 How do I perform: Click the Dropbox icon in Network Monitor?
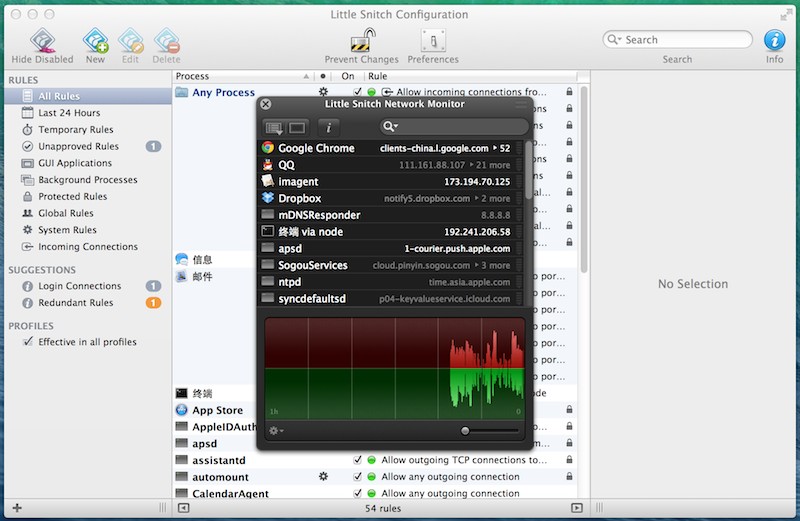click(x=268, y=198)
